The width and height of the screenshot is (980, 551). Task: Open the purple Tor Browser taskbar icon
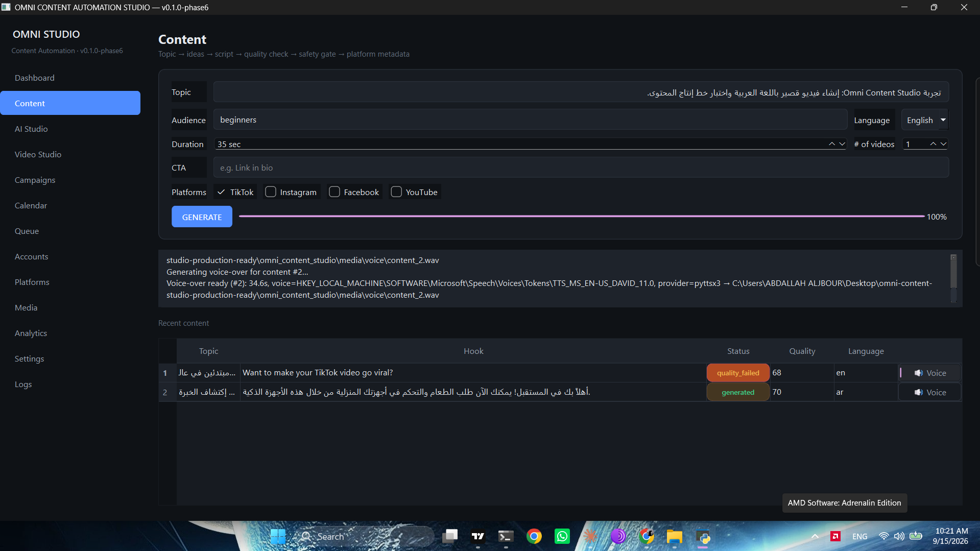tap(618, 536)
